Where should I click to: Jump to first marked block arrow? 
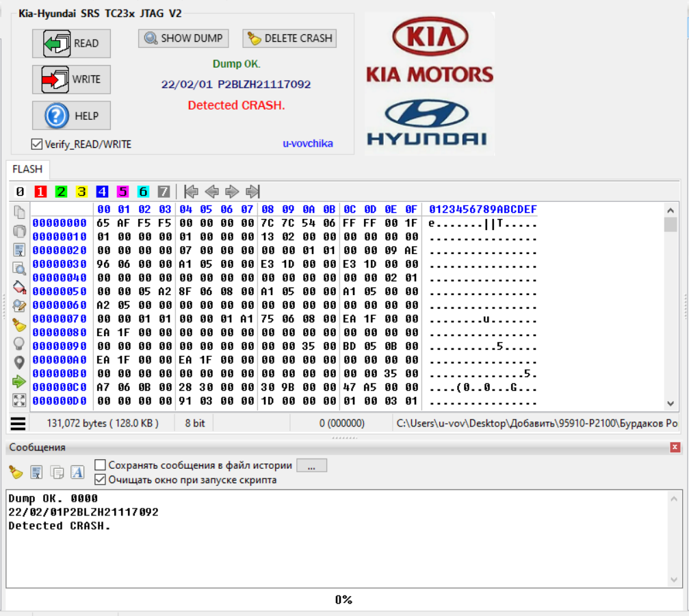[x=191, y=192]
